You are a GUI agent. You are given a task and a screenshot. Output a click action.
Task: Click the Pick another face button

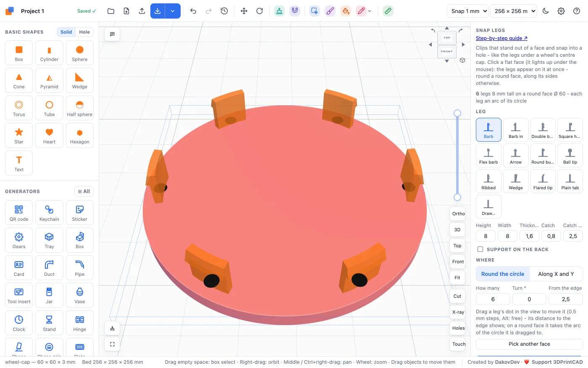[529, 344]
